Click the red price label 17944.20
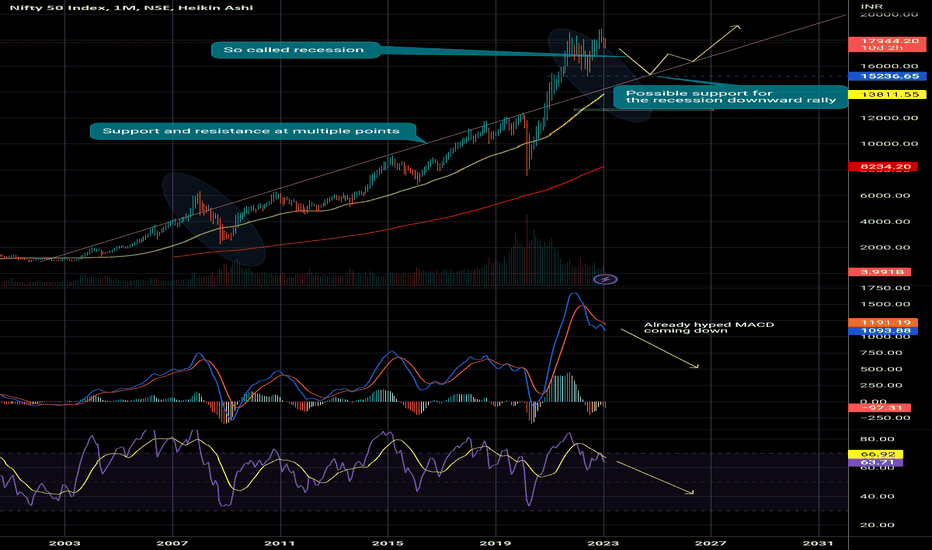Image resolution: width=932 pixels, height=550 pixels. [x=886, y=44]
